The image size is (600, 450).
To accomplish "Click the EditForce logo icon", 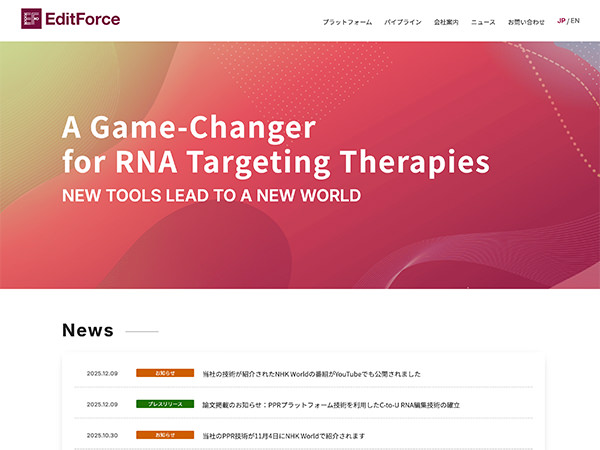I will click(x=31, y=19).
